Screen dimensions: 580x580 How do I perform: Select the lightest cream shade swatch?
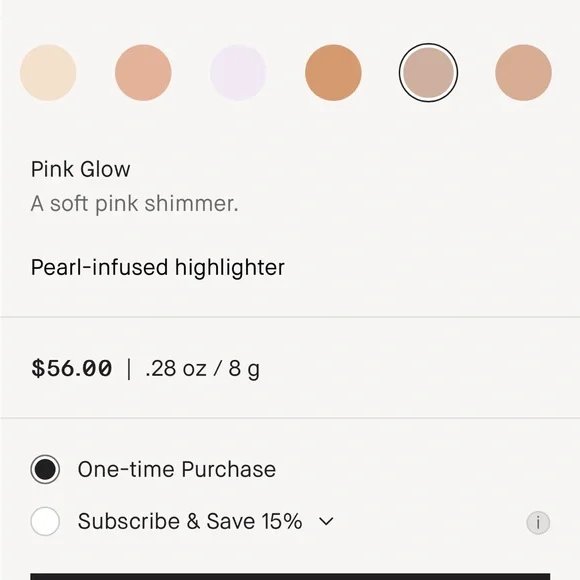[x=48, y=72]
